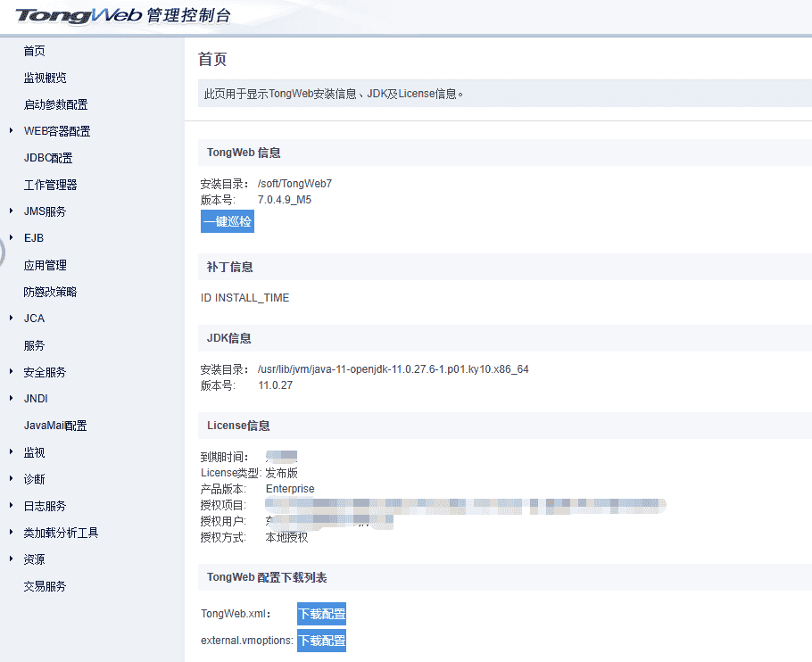Expand the JNDI sidebar arrow

pos(11,399)
